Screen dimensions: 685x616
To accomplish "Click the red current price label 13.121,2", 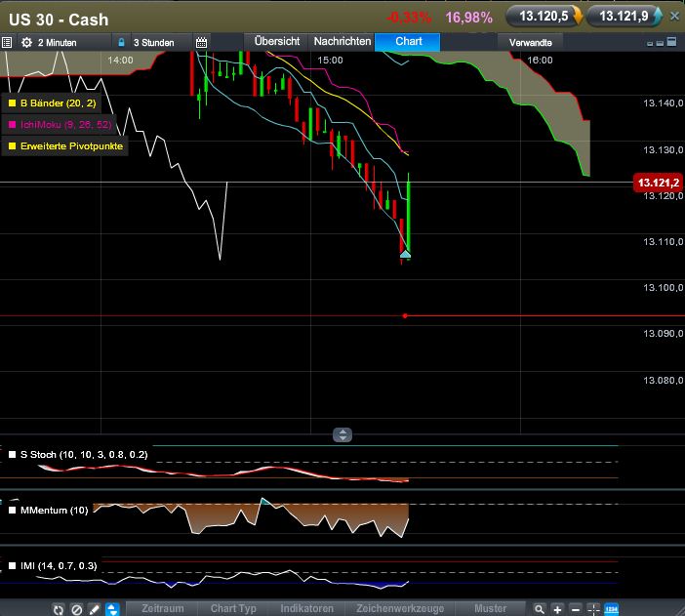I will (x=659, y=183).
